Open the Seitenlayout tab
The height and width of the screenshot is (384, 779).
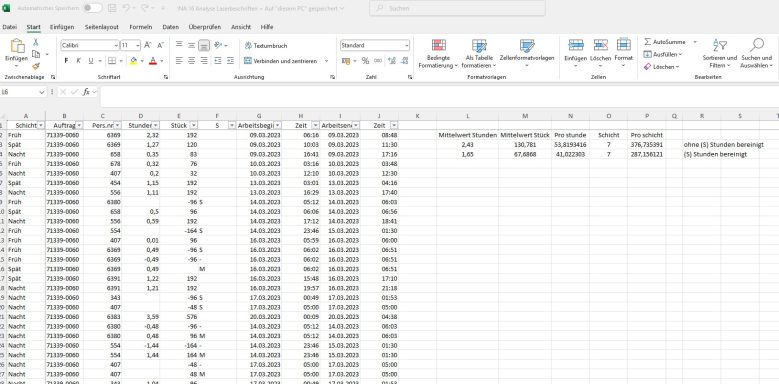[x=101, y=27]
